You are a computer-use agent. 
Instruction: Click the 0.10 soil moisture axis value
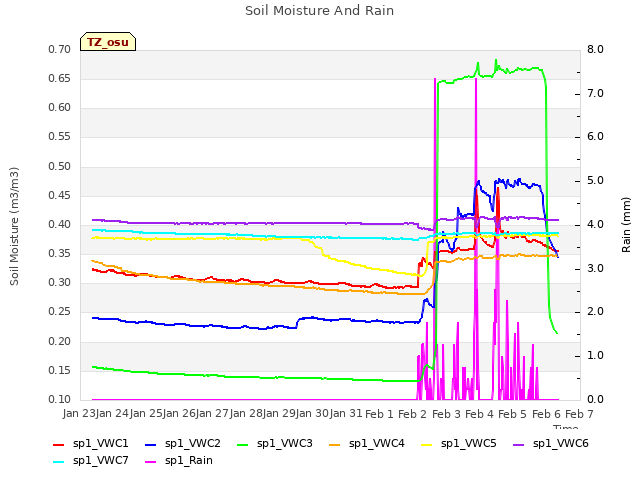pyautogui.click(x=60, y=399)
